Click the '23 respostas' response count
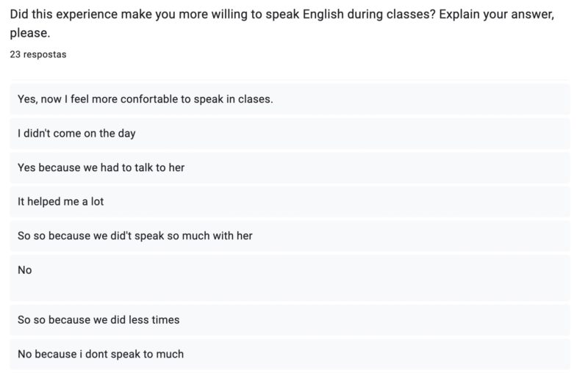Image resolution: width=588 pixels, height=373 pixels. click(37, 54)
